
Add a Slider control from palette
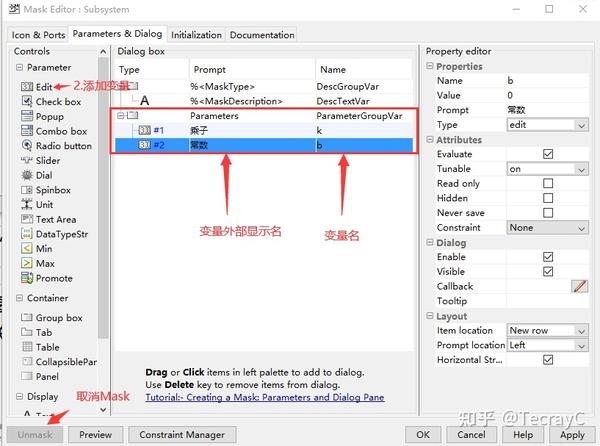pyautogui.click(x=41, y=161)
